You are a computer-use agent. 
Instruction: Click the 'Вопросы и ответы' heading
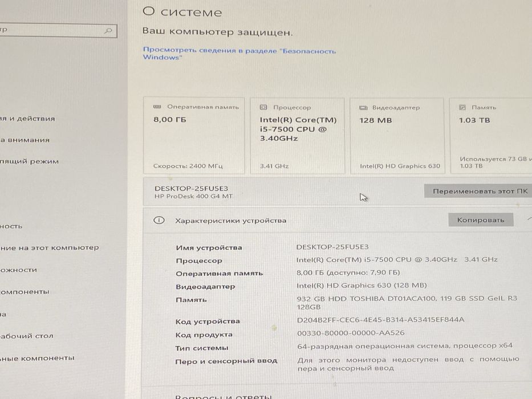pyautogui.click(x=224, y=396)
